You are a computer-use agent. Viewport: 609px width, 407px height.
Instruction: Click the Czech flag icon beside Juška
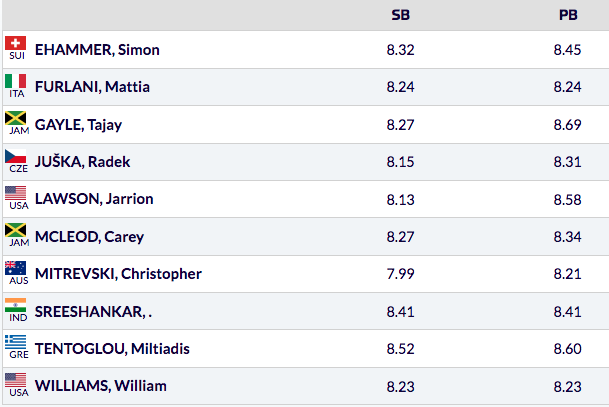click(x=15, y=156)
